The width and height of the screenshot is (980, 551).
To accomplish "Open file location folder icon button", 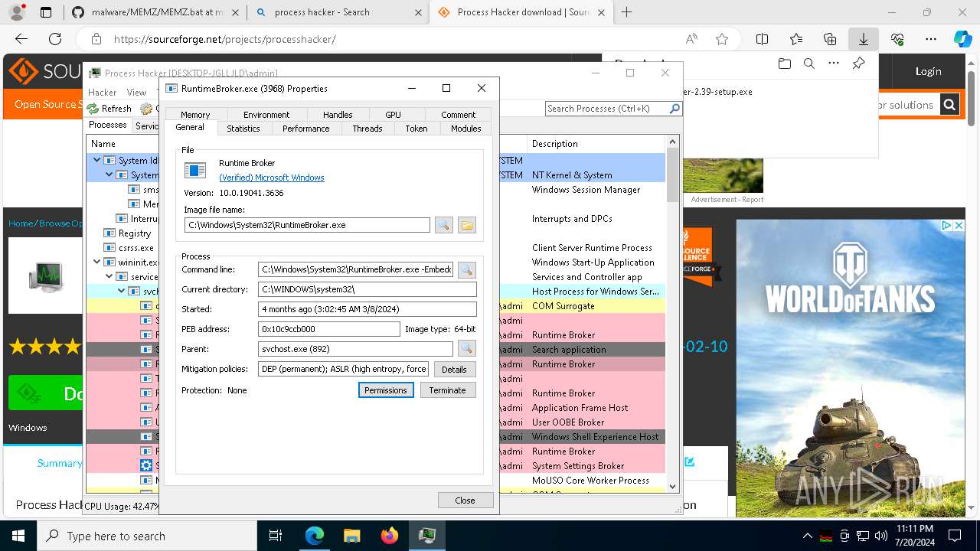I will point(467,225).
